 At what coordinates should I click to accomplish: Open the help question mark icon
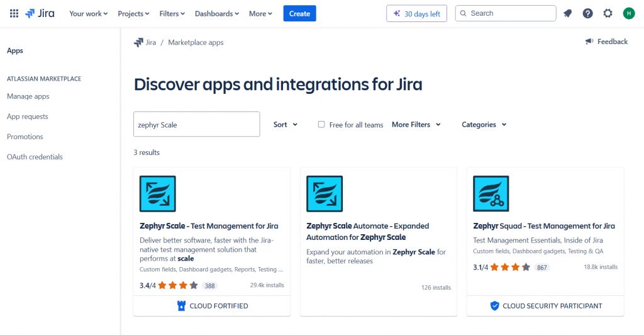tap(588, 14)
